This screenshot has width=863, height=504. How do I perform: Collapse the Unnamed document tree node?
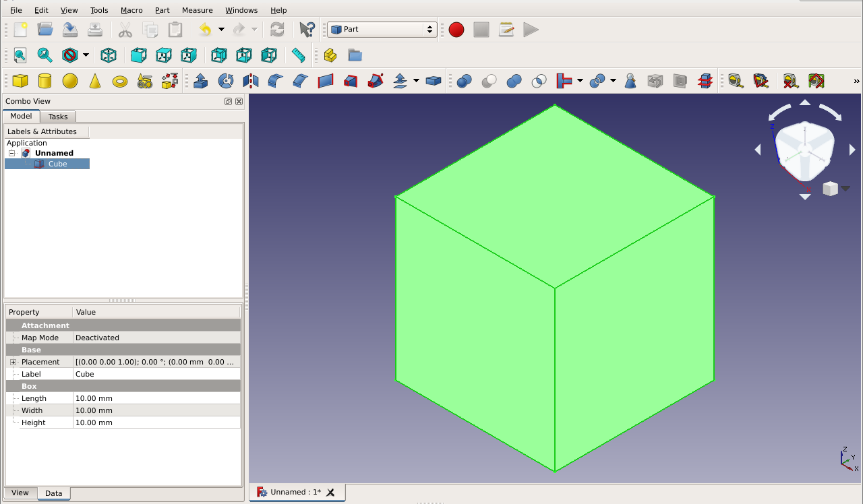[x=11, y=154]
